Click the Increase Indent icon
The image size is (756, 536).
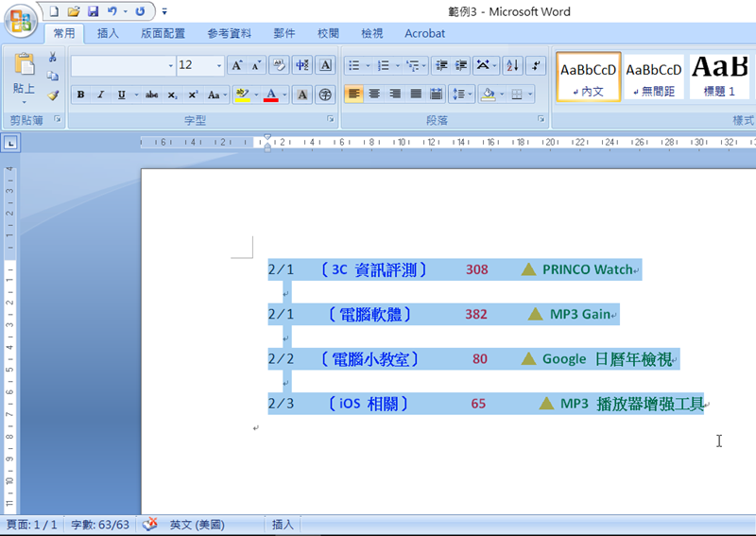(x=461, y=65)
